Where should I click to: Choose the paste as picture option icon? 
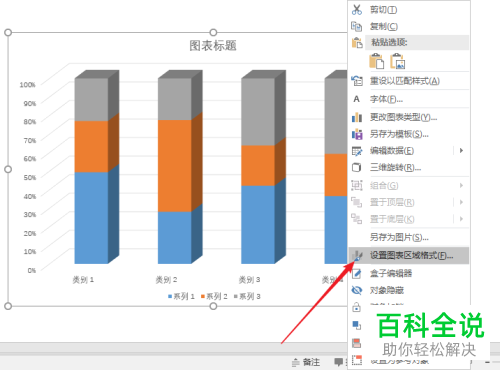[x=397, y=61]
